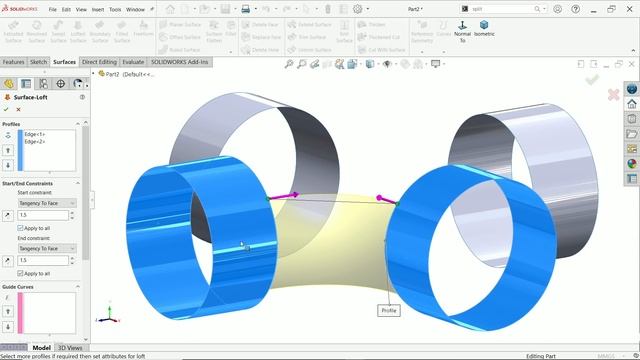The height and width of the screenshot is (360, 640).
Task: Move profile down in Profiles list
Action: pyautogui.click(x=8, y=165)
